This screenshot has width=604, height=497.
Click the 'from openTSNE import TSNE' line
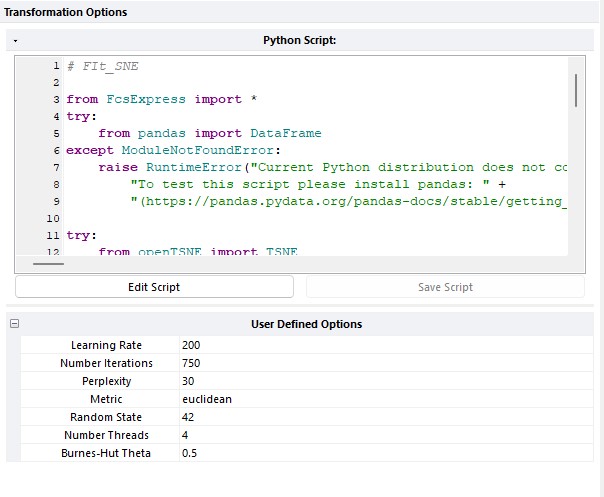pyautogui.click(x=198, y=251)
